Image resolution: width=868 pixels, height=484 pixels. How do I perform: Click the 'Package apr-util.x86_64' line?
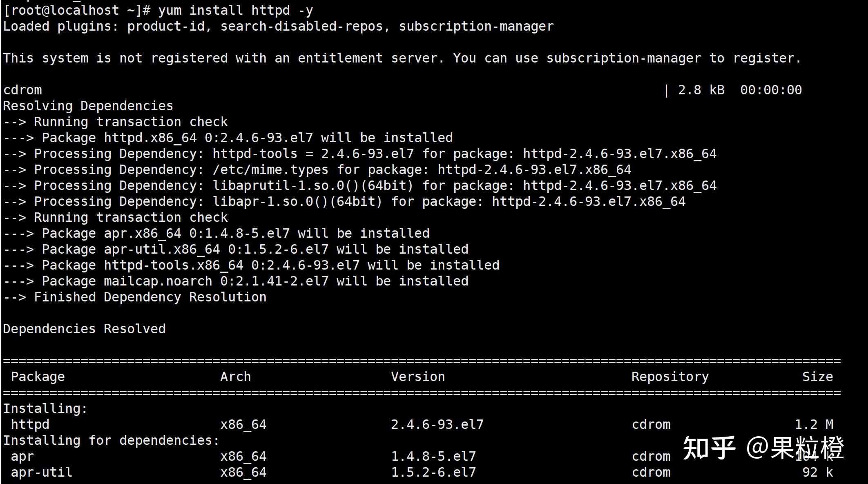click(236, 250)
